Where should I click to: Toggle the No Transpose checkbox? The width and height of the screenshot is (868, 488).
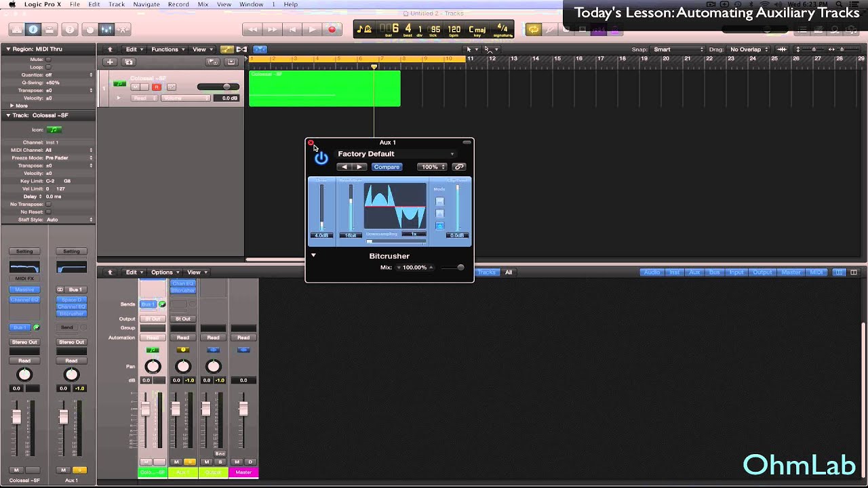coord(49,204)
